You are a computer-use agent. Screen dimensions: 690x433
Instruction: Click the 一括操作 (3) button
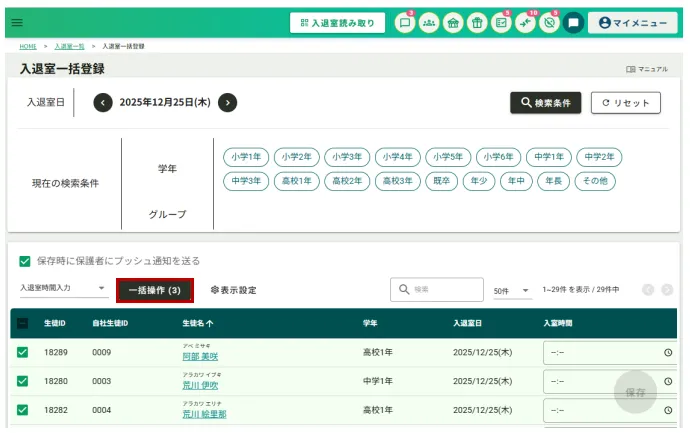(154, 290)
